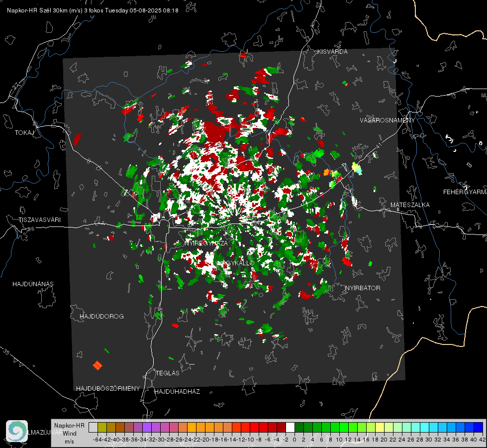Image resolution: width=487 pixels, height=448 pixels.
Task: Click the -24 value on the legend scale
Action: [187, 440]
